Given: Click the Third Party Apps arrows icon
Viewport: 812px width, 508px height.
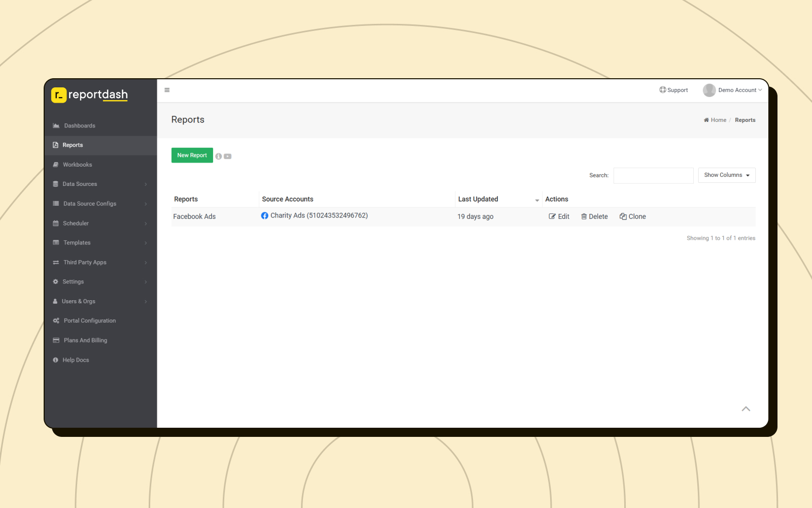Looking at the screenshot, I should [56, 263].
